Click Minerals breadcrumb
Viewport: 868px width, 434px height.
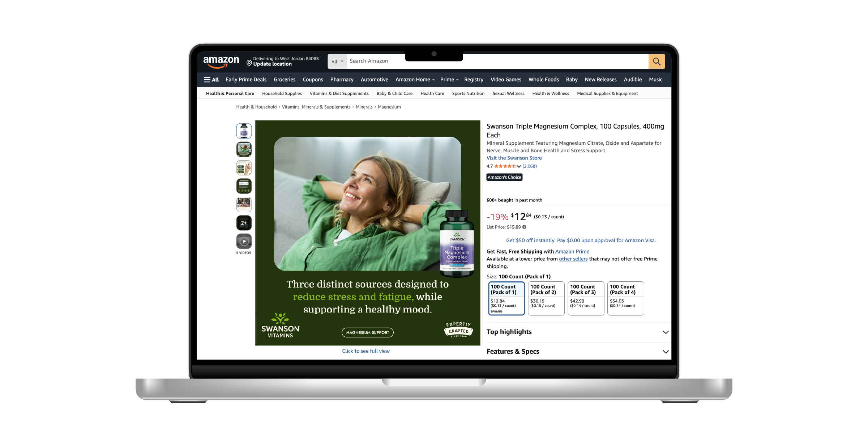364,107
